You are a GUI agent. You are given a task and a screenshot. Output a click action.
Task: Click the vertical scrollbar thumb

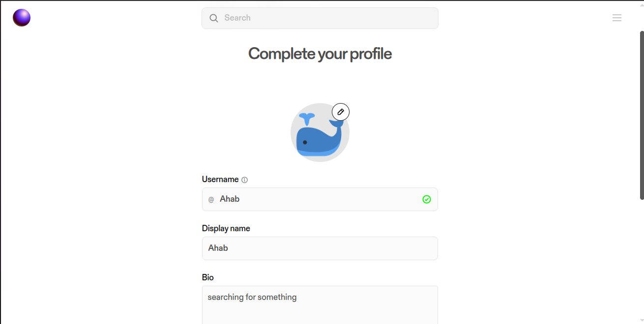coord(642,115)
